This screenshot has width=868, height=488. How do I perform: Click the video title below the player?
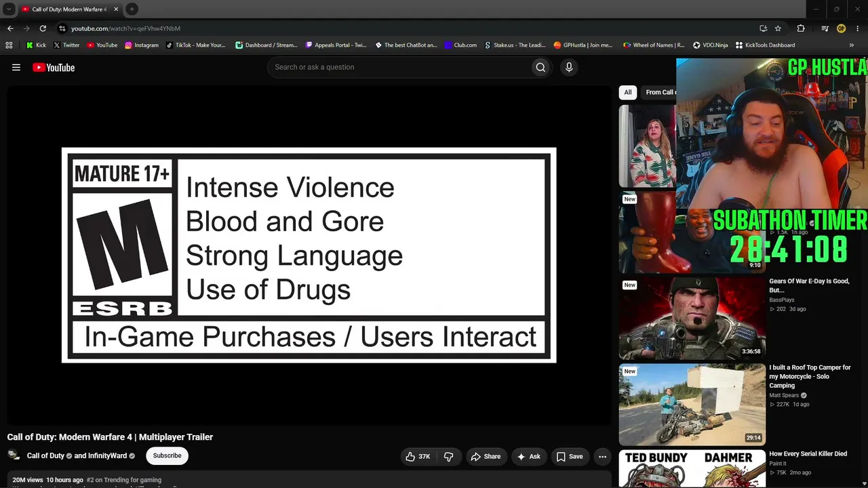[110, 437]
